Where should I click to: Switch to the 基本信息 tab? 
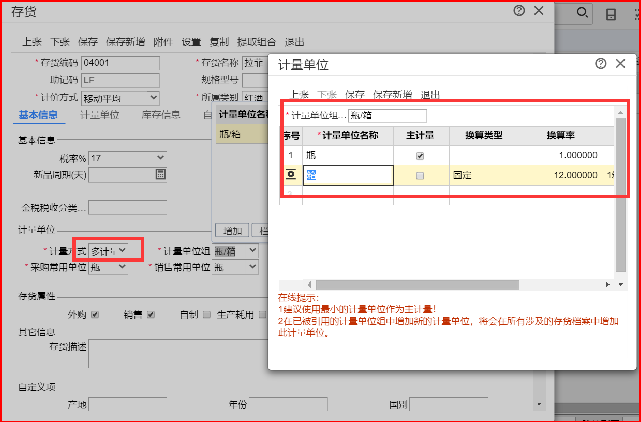coord(38,115)
